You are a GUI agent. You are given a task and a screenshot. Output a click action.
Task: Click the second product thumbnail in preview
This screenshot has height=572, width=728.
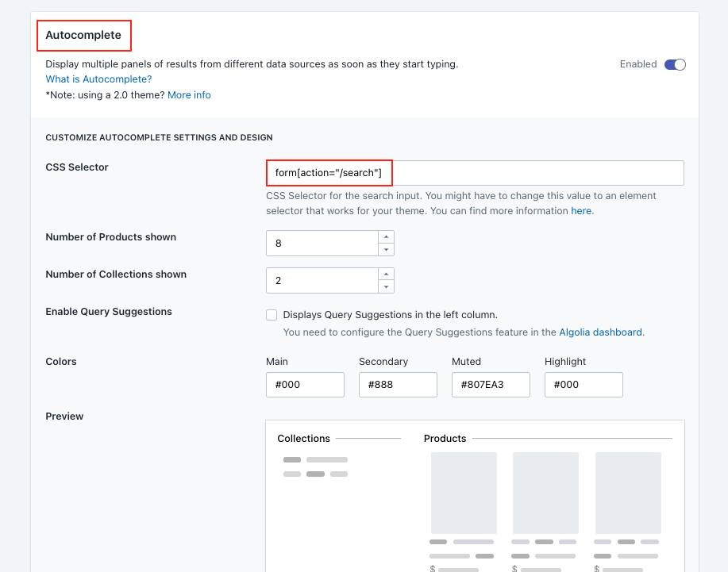pos(545,493)
